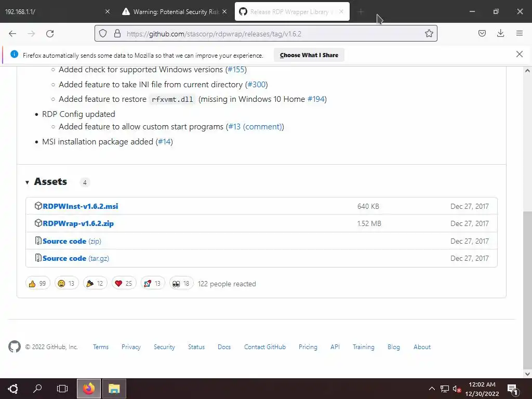Open the API footer link
532x399 pixels.
[x=335, y=347]
